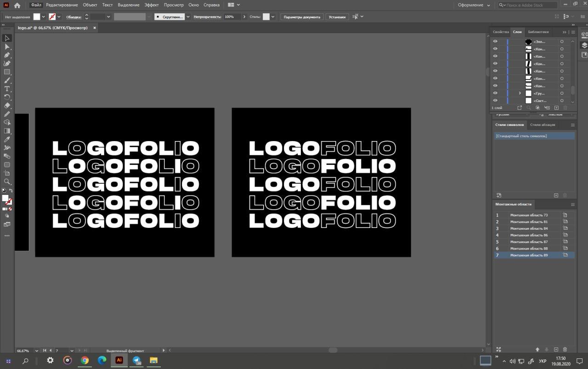Click the Непрозрачность opacity label link
588x369 pixels.
click(207, 17)
